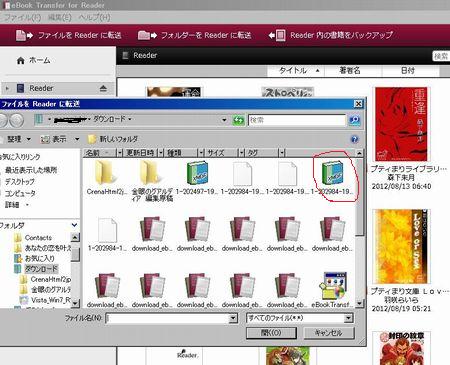Screen dimensions: 450x365
Task: Open the ファイル名 history dropdown arrow
Action: coord(234,319)
